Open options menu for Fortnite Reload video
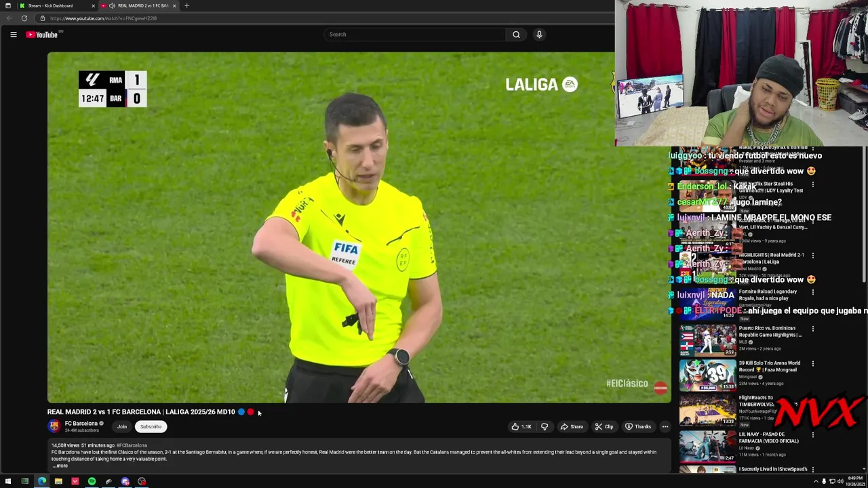The width and height of the screenshot is (868, 488). click(813, 292)
